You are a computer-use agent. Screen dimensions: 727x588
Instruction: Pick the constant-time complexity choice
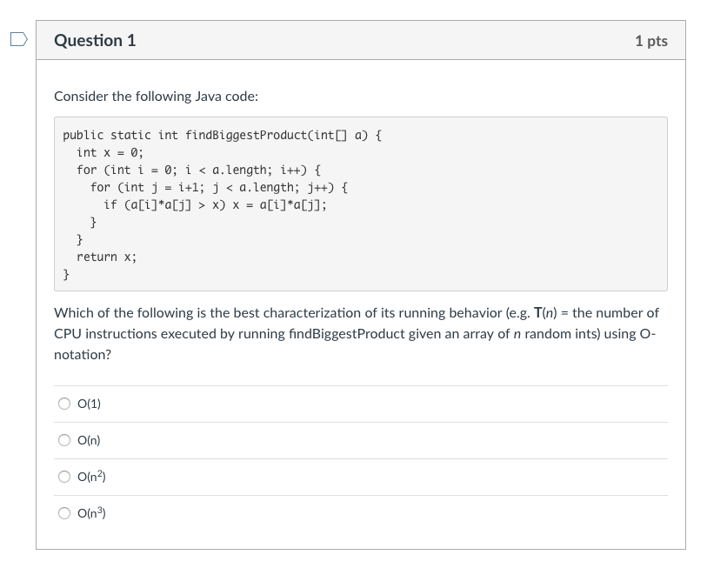(63, 403)
